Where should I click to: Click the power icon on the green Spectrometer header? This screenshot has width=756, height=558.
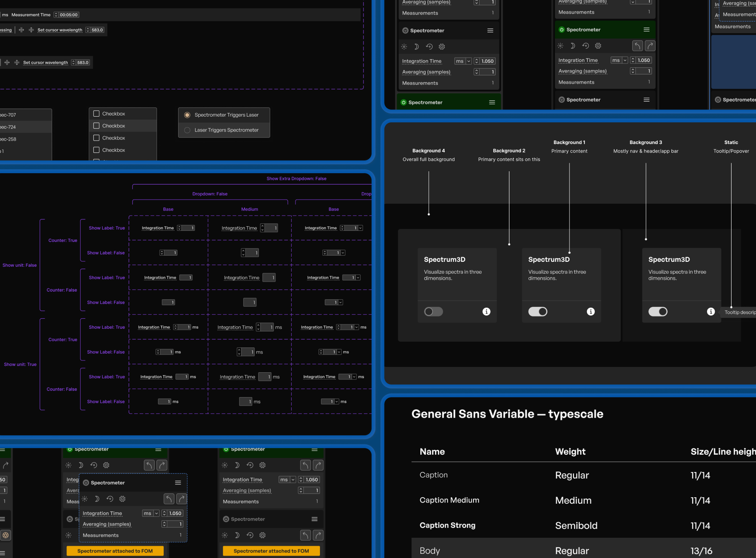tap(562, 29)
